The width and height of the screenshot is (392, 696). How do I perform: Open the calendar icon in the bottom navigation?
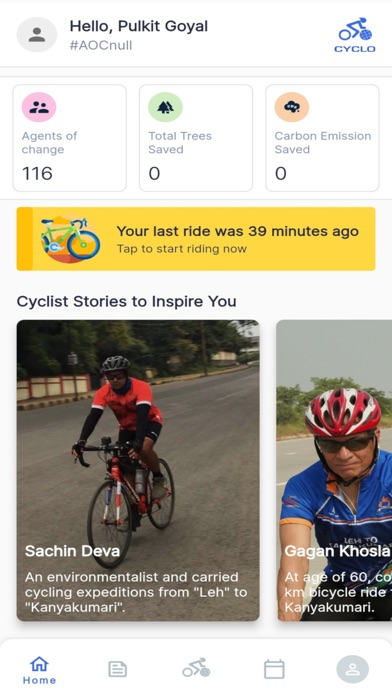coord(274,669)
